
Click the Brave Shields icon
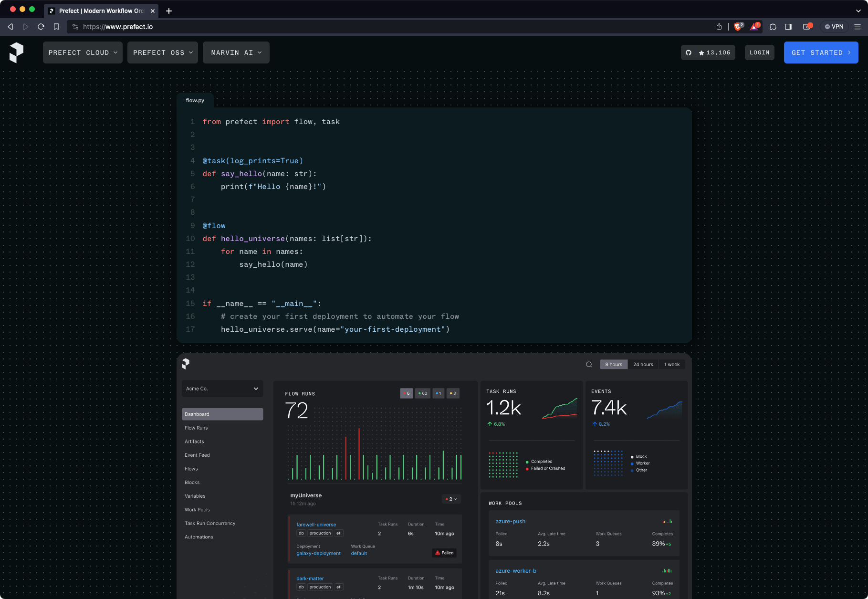(x=738, y=27)
